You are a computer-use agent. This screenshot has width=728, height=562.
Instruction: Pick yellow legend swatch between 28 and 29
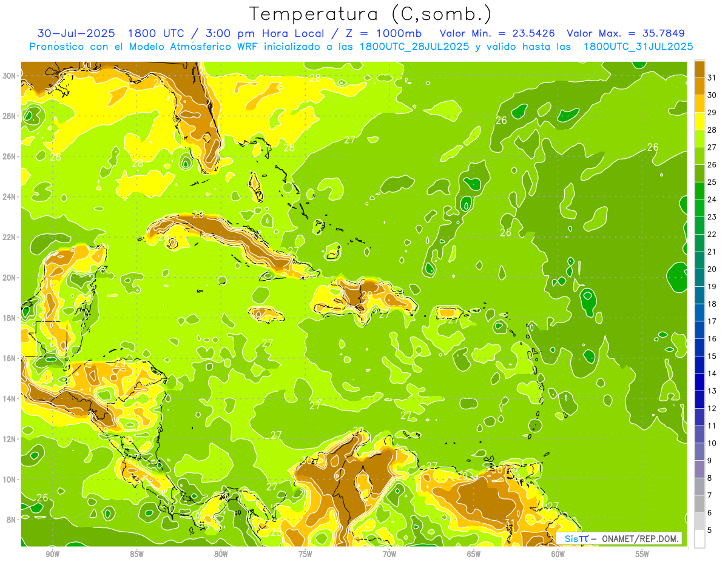click(x=699, y=121)
